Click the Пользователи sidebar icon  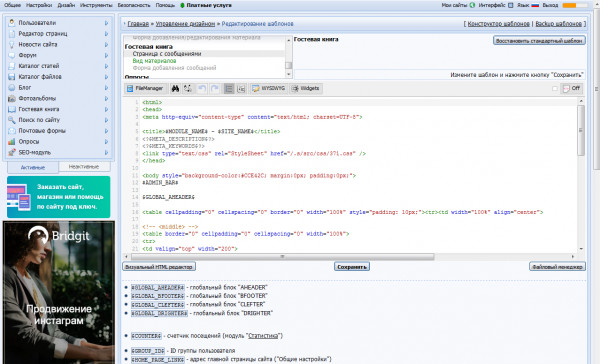(12, 23)
